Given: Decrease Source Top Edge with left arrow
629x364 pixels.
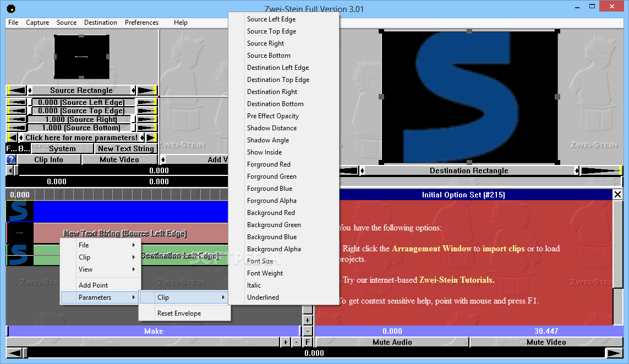Looking at the screenshot, I should [17, 111].
